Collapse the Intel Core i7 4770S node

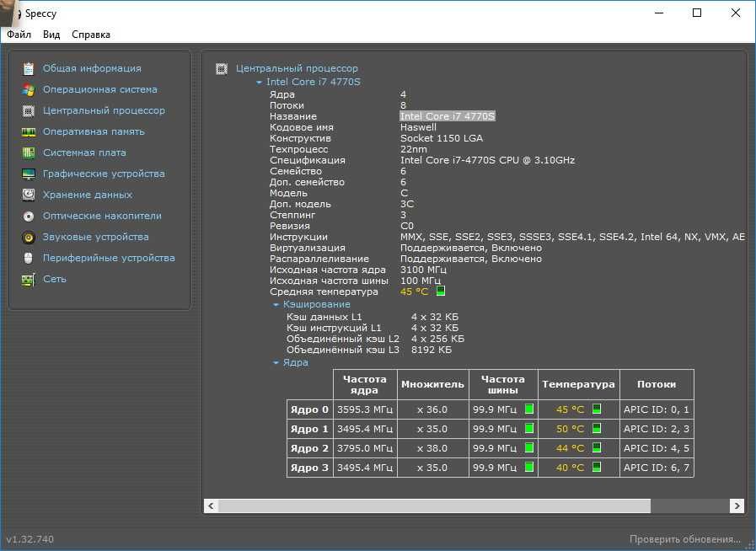pyautogui.click(x=259, y=83)
